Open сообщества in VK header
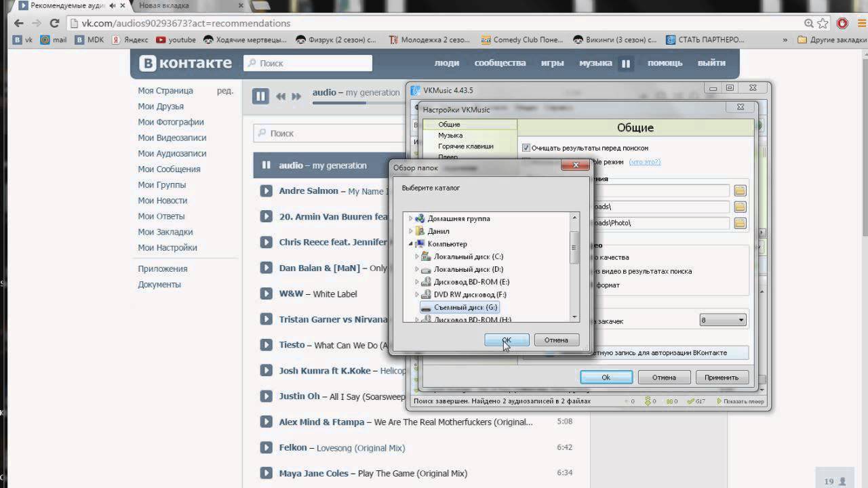 [x=500, y=63]
